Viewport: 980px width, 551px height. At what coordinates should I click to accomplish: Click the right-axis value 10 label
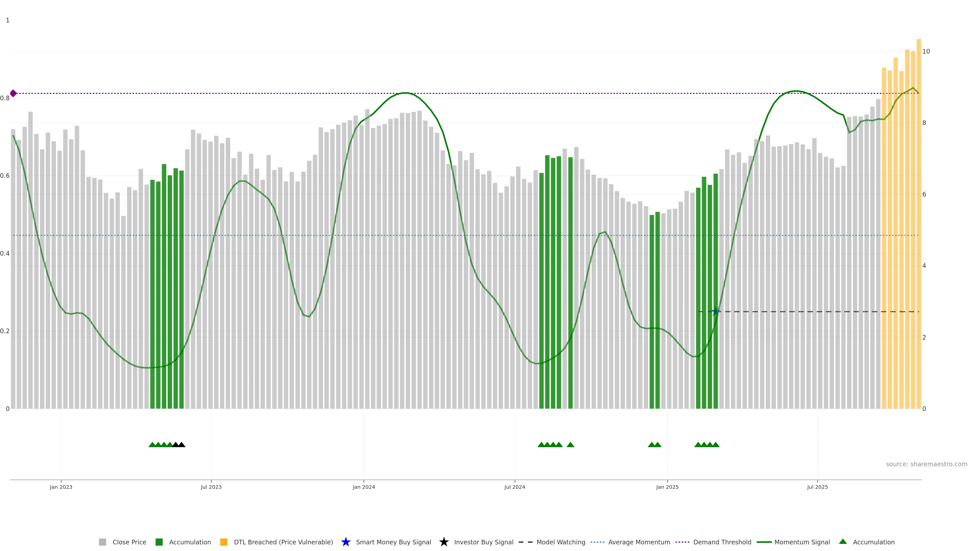pos(926,51)
